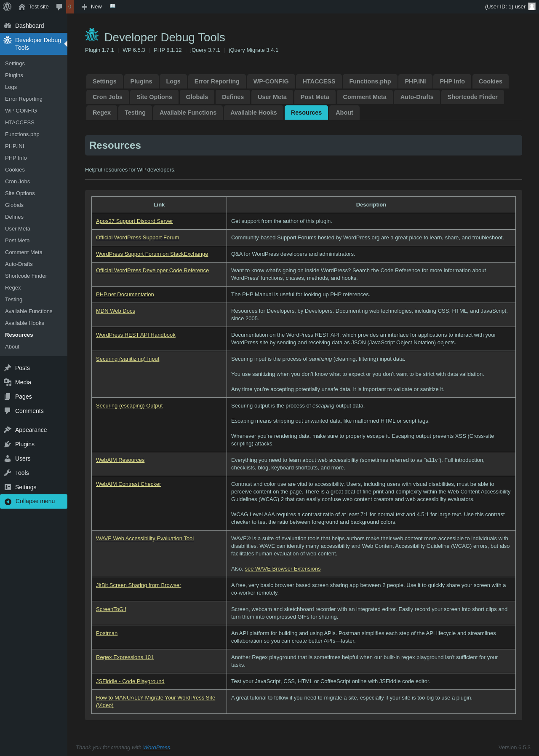The width and height of the screenshot is (539, 756).
Task: Click the comments bubble in the admin bar
Action: click(x=59, y=7)
